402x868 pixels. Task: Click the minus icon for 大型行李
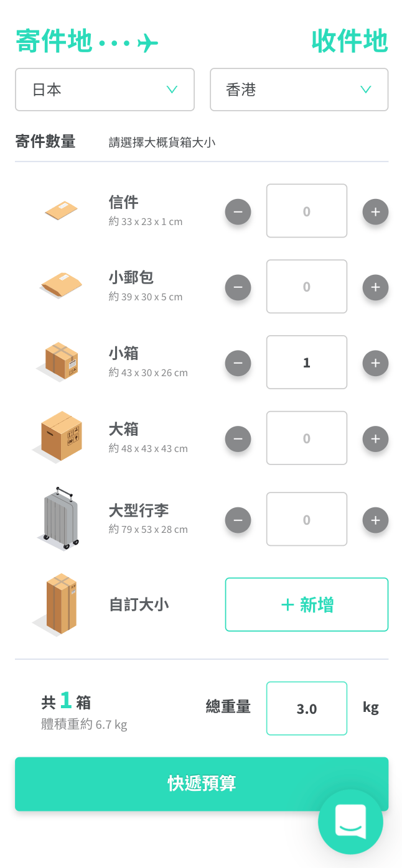(x=238, y=520)
